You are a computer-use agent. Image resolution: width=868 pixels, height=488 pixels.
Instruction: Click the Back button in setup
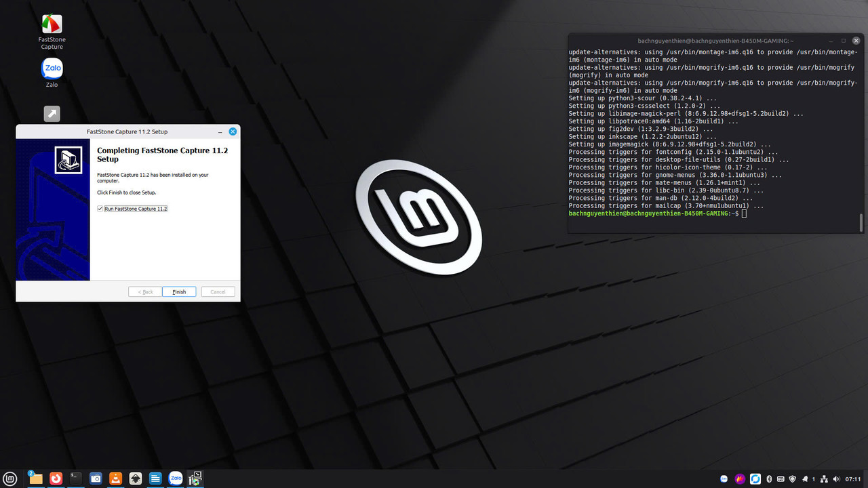click(x=145, y=291)
